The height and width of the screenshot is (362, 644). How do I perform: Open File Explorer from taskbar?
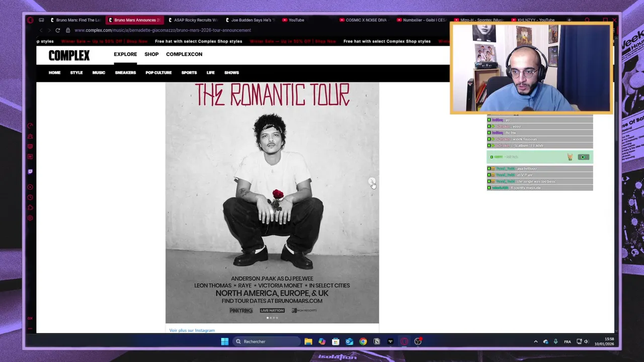click(x=308, y=341)
